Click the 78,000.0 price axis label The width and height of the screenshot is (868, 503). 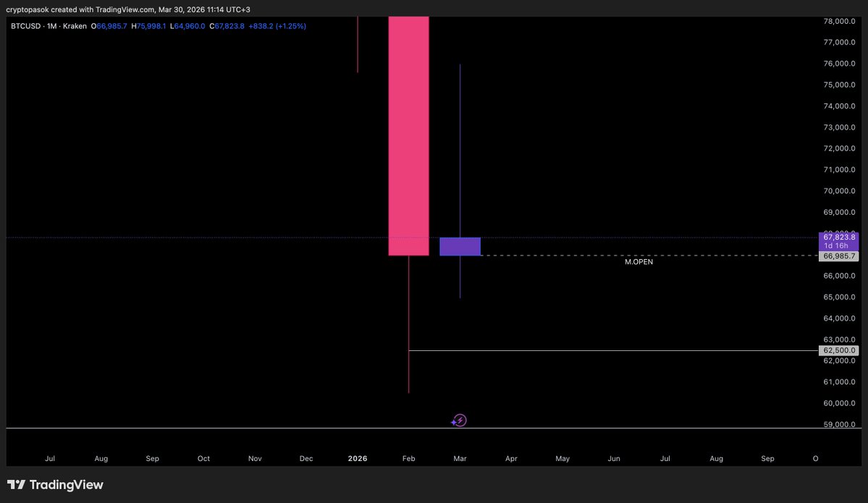click(839, 21)
